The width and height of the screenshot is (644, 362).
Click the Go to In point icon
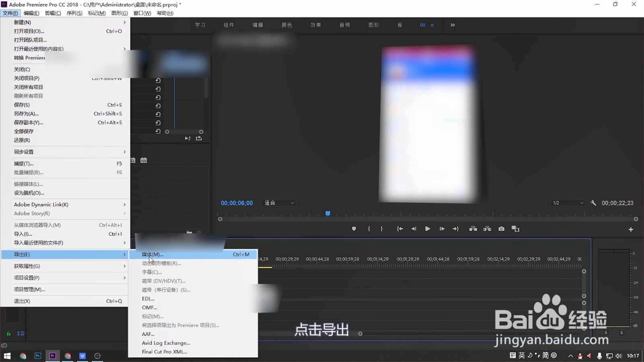click(400, 228)
